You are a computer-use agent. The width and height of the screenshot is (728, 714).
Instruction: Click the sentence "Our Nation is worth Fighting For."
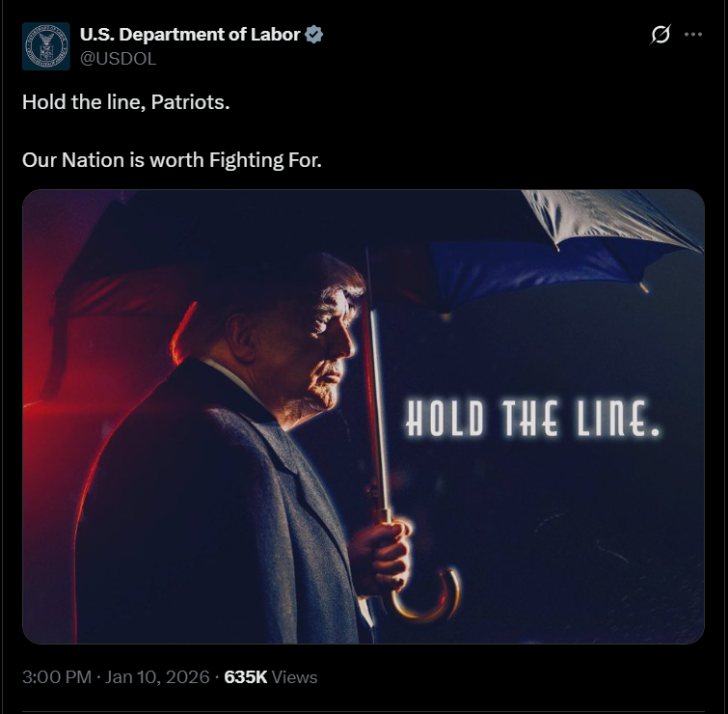click(x=172, y=160)
